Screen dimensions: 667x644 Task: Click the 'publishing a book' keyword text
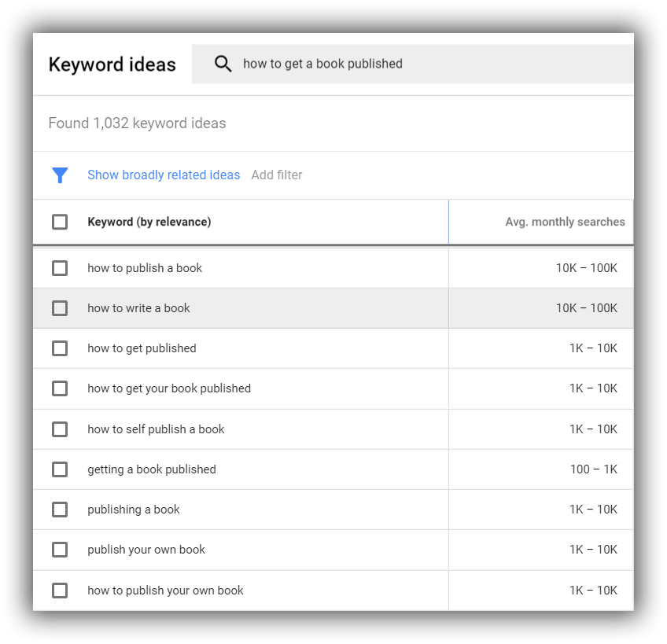click(x=134, y=510)
